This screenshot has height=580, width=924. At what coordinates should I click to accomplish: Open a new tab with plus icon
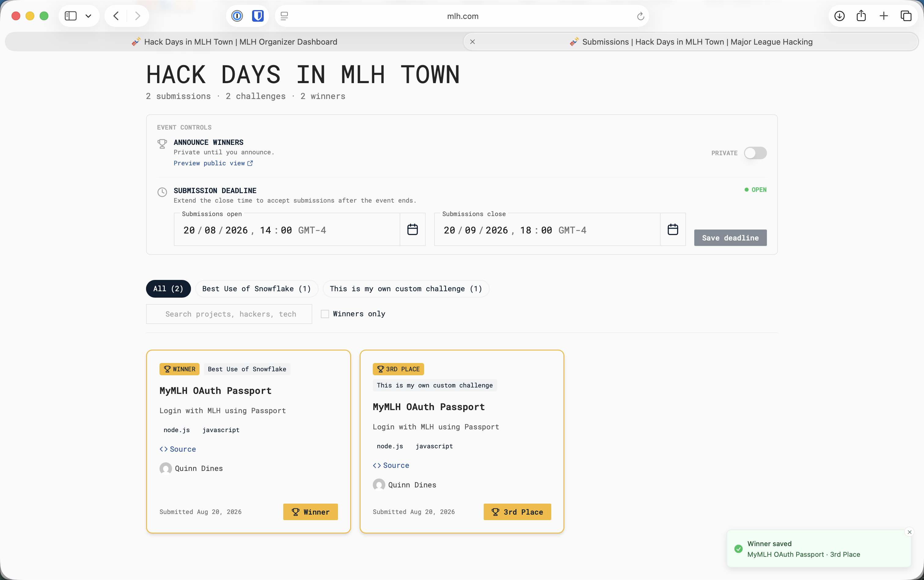884,16
